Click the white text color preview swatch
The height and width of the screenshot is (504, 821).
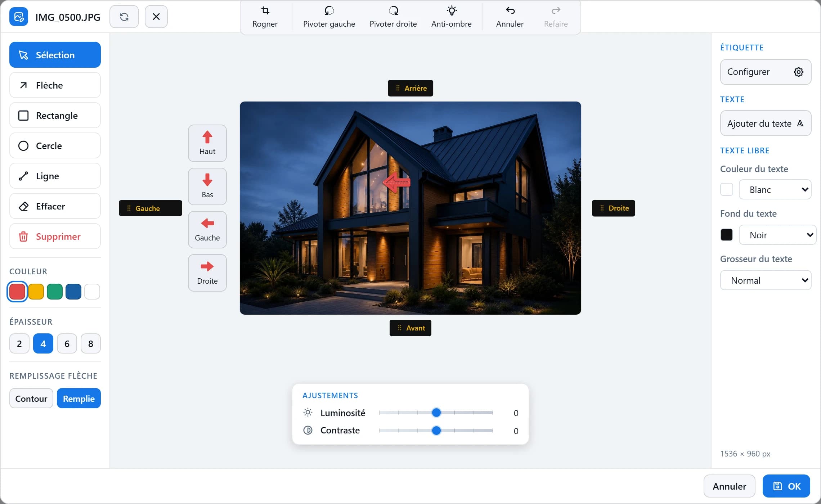coord(727,189)
